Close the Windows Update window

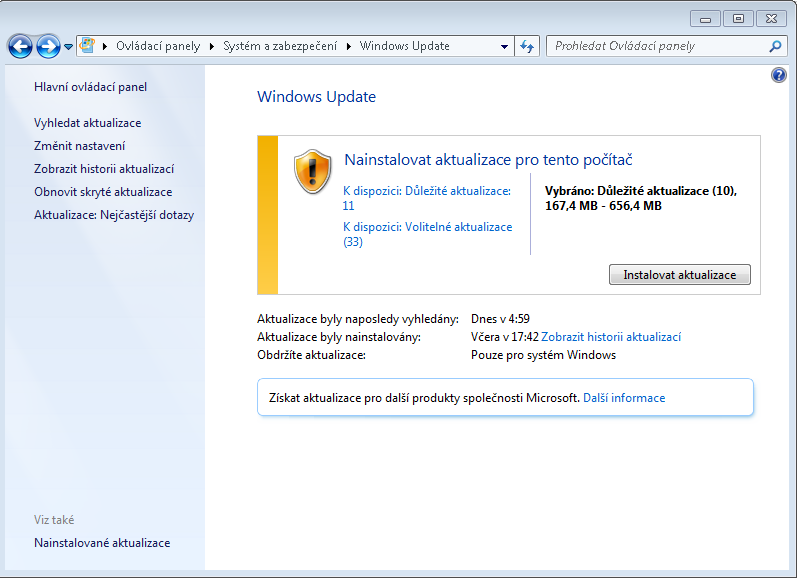coord(771,19)
